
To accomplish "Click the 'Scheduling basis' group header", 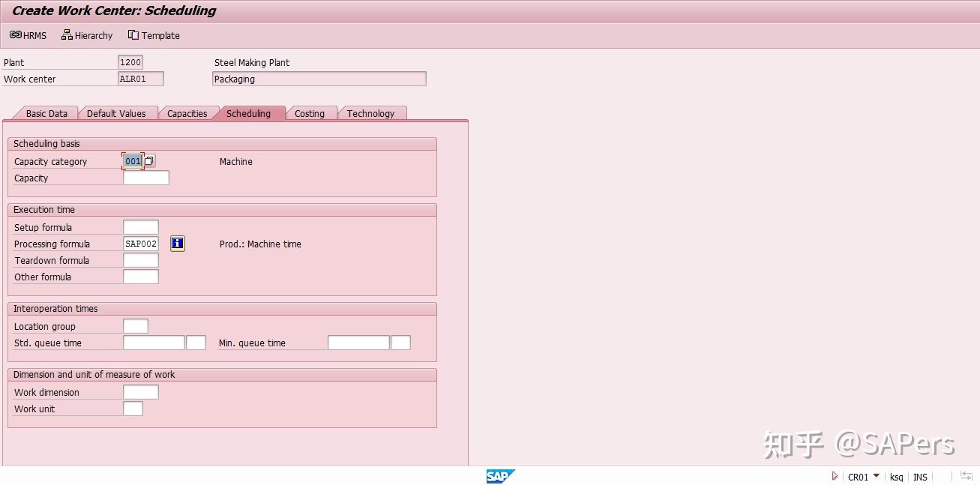I will coord(46,143).
